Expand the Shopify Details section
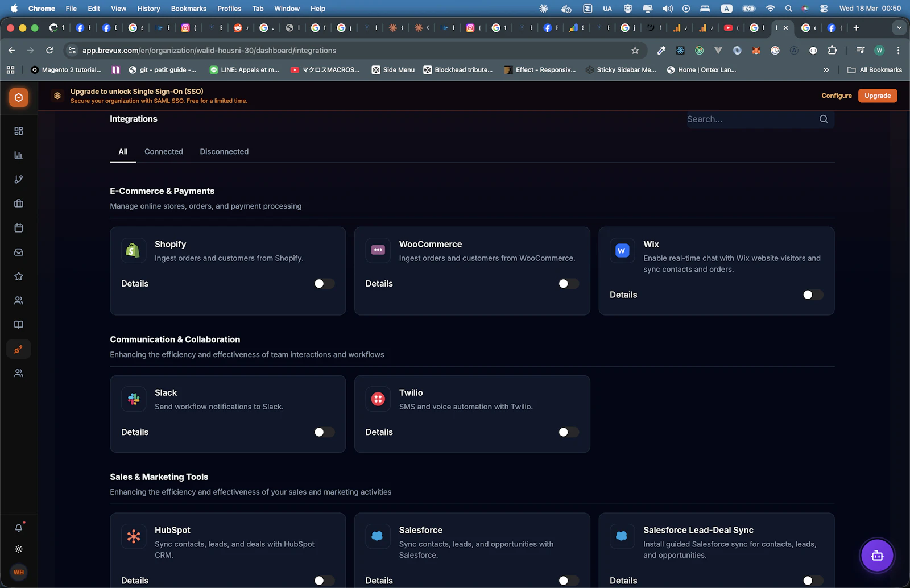Image resolution: width=910 pixels, height=588 pixels. (134, 283)
